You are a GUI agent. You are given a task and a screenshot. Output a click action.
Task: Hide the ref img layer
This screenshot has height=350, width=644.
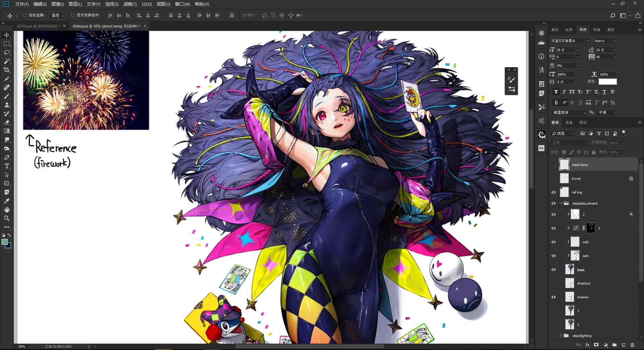tap(553, 192)
